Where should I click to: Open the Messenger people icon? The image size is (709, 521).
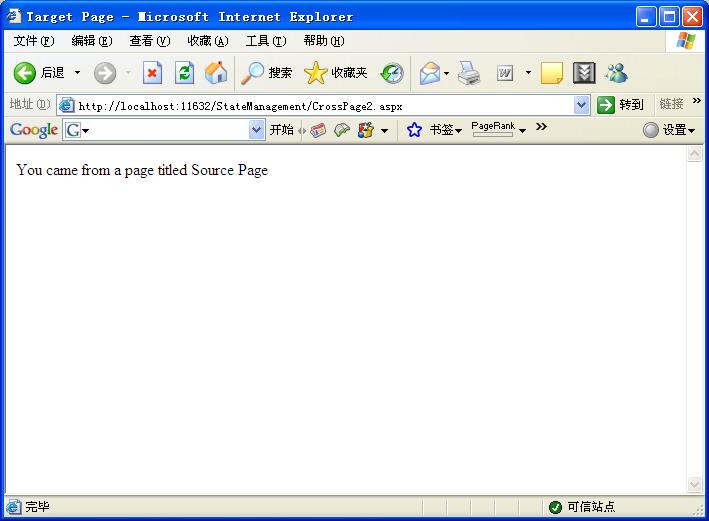[617, 73]
